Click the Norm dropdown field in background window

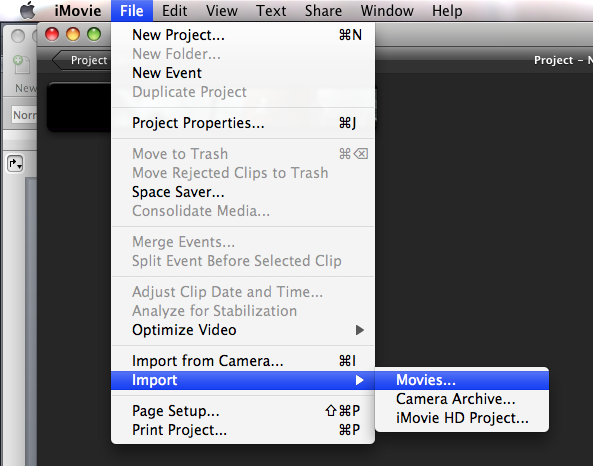coord(25,115)
